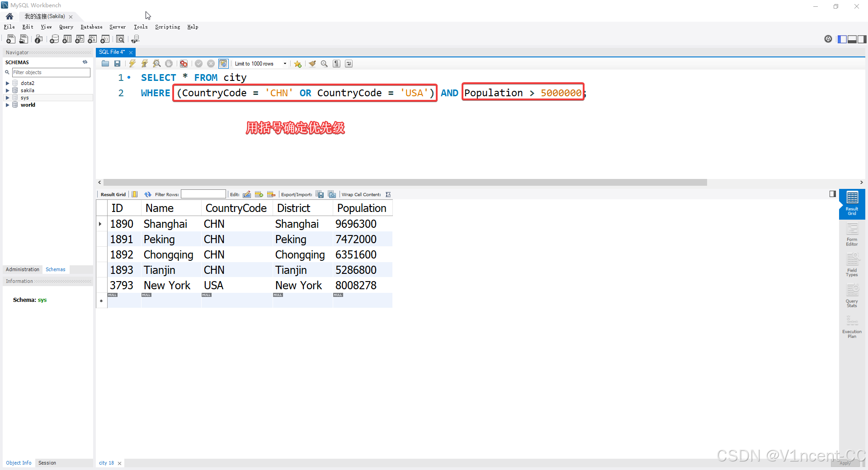Delete selected rows from result grid

click(271, 194)
